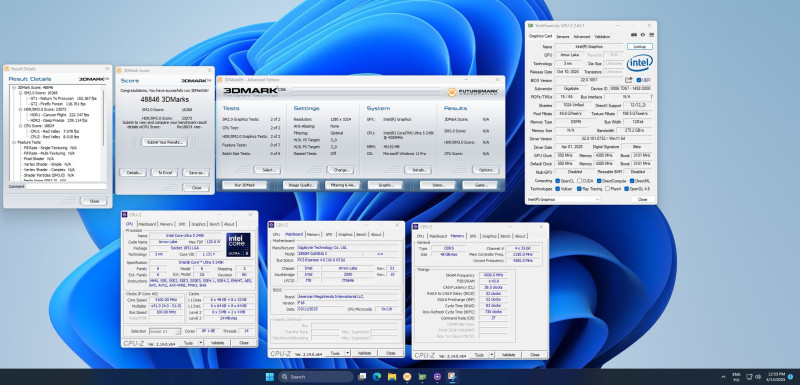
Task: Open File Explorer from the taskbar
Action: (392, 377)
